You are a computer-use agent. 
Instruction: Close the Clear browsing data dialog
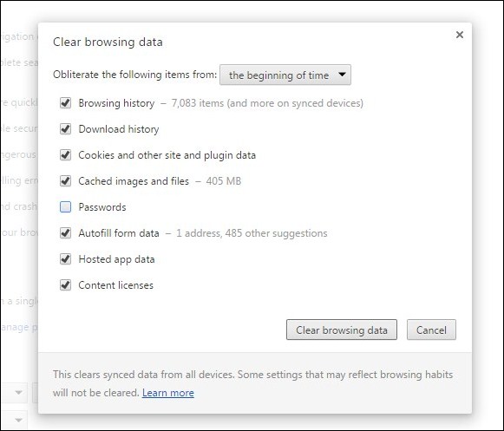coord(460,35)
